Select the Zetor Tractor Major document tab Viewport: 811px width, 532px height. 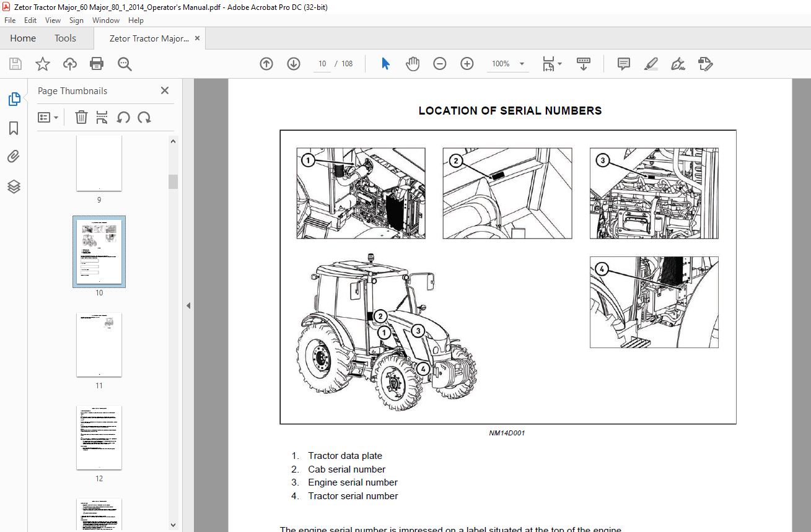click(149, 38)
